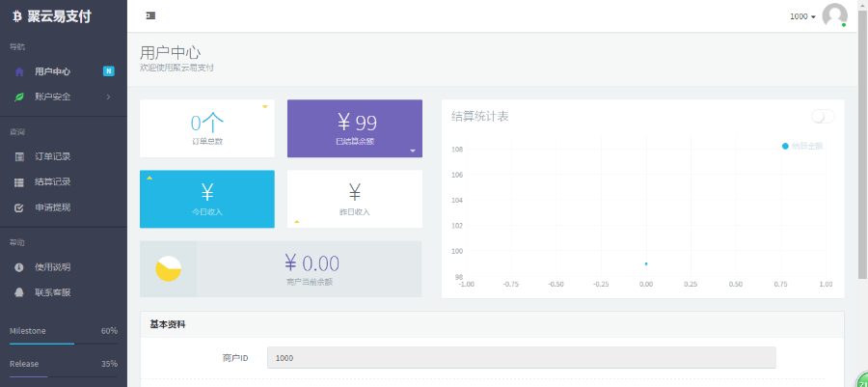Click the info icon for 使用说明
Screen dimensions: 868x387
[x=19, y=267]
